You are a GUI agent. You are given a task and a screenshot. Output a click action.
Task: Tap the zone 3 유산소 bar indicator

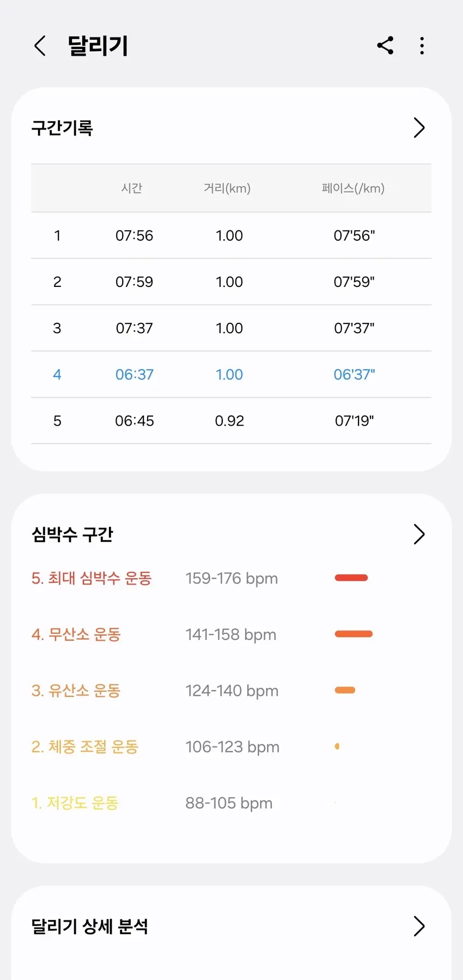[x=345, y=690]
